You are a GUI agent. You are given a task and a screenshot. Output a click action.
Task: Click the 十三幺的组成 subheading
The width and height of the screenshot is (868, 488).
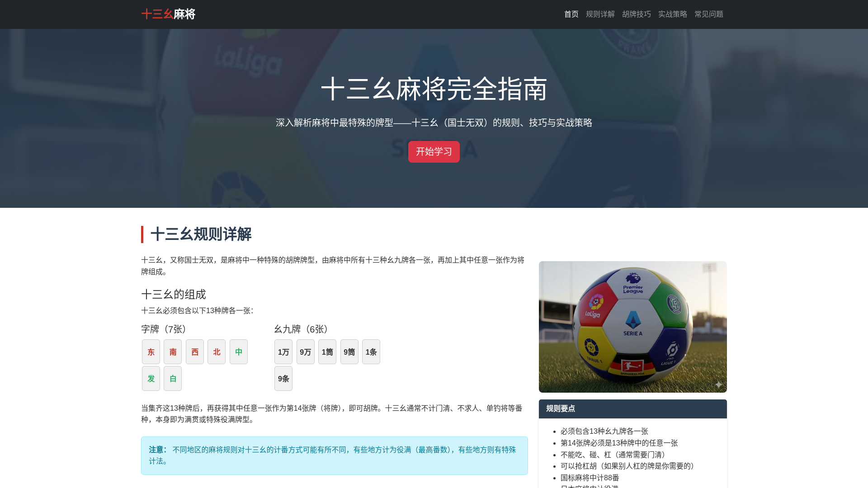tap(174, 295)
